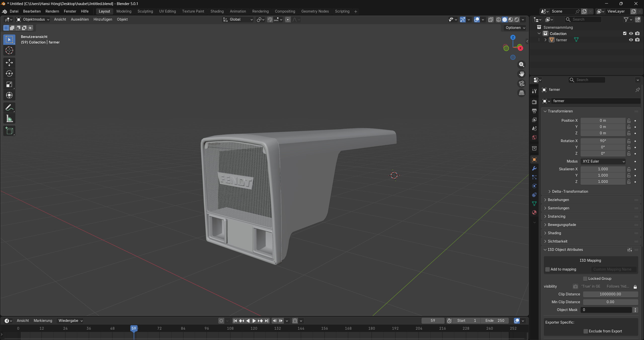Pick the combined Transform tool
The image size is (644, 340).
point(9,95)
